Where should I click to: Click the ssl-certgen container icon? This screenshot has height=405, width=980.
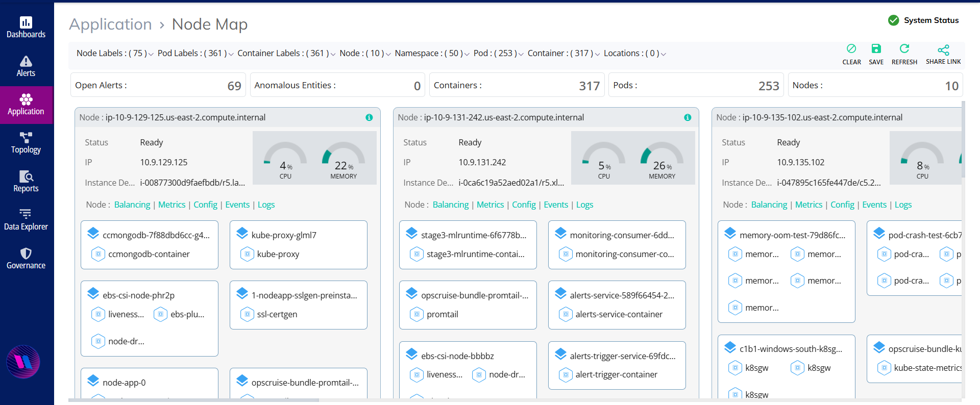247,314
